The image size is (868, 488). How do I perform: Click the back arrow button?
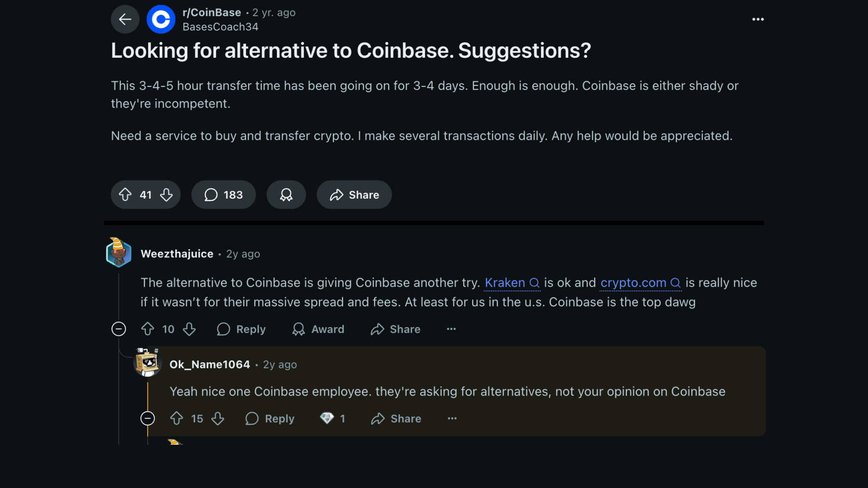[125, 19]
